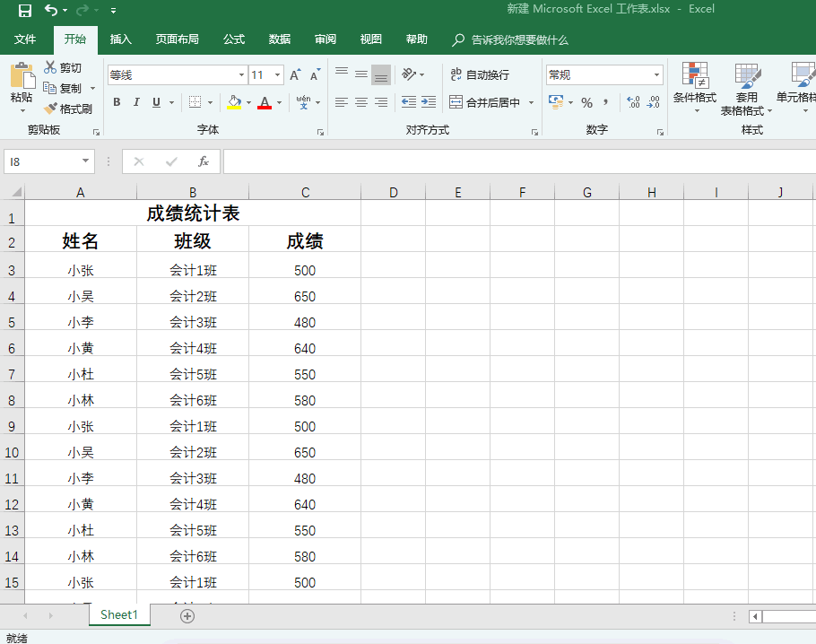Switch to the 插入 Insert tab

(x=121, y=39)
